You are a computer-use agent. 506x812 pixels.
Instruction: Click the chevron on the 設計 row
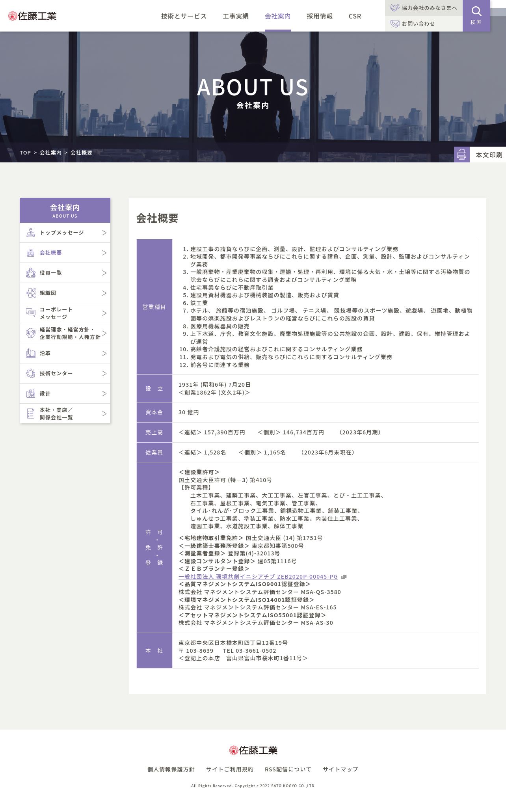tap(104, 393)
